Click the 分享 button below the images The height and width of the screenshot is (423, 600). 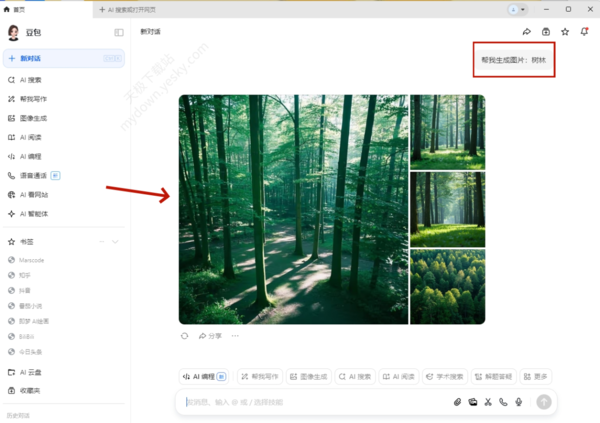(210, 336)
